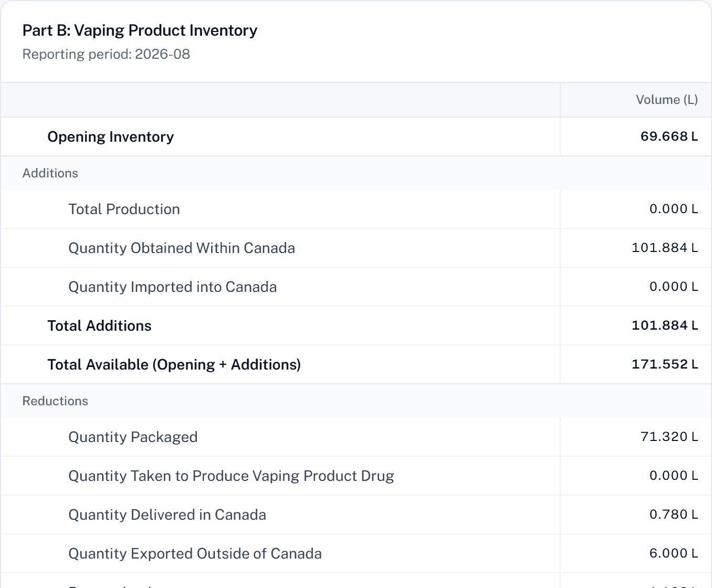Click the Vaping Product Drug row's 0.000 L value
This screenshot has height=588, width=712.
[674, 476]
